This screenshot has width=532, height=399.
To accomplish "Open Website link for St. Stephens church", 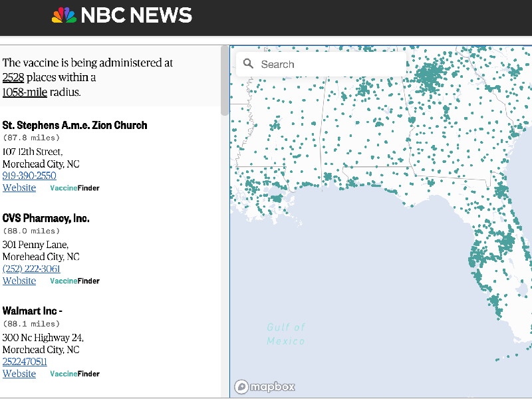I will [x=19, y=188].
